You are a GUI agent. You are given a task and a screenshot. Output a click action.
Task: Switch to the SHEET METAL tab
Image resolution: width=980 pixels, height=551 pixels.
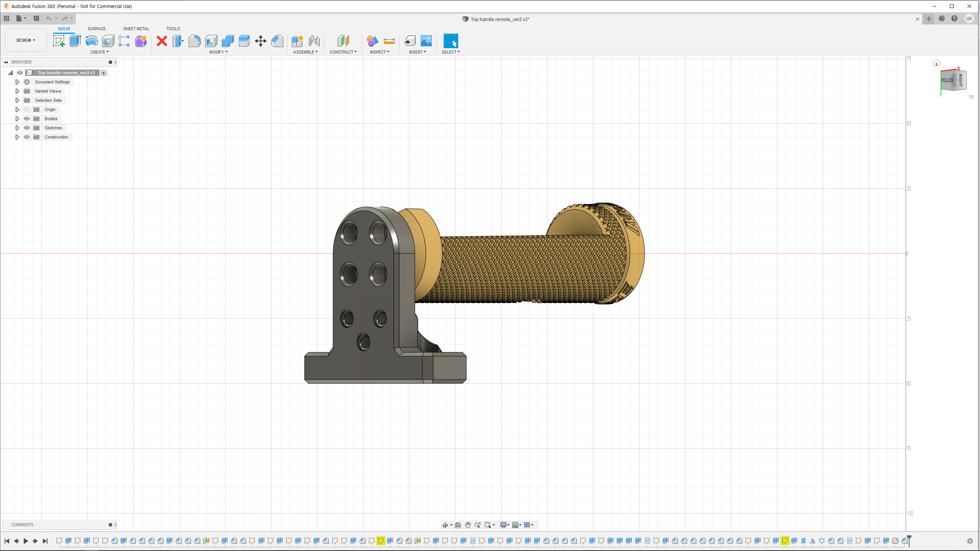(x=136, y=29)
